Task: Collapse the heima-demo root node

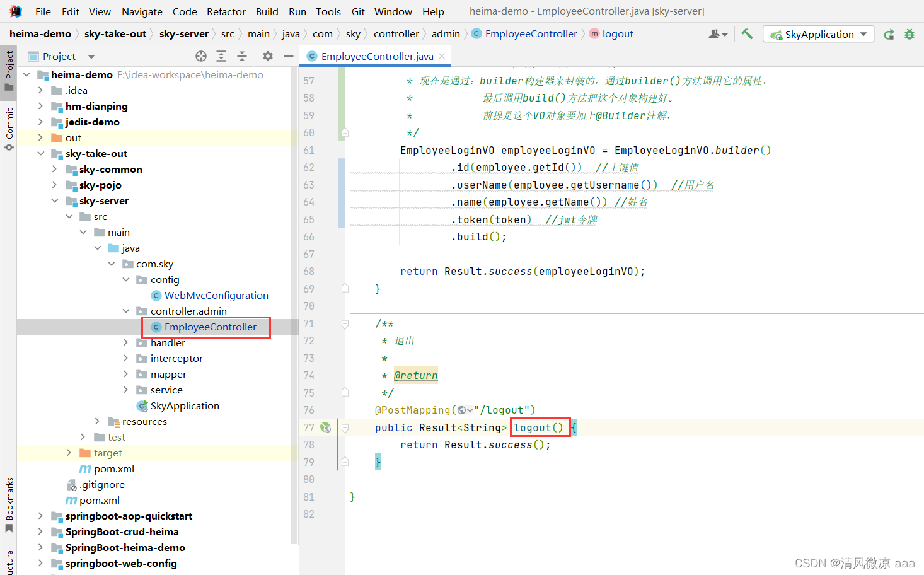Action: 26,74
